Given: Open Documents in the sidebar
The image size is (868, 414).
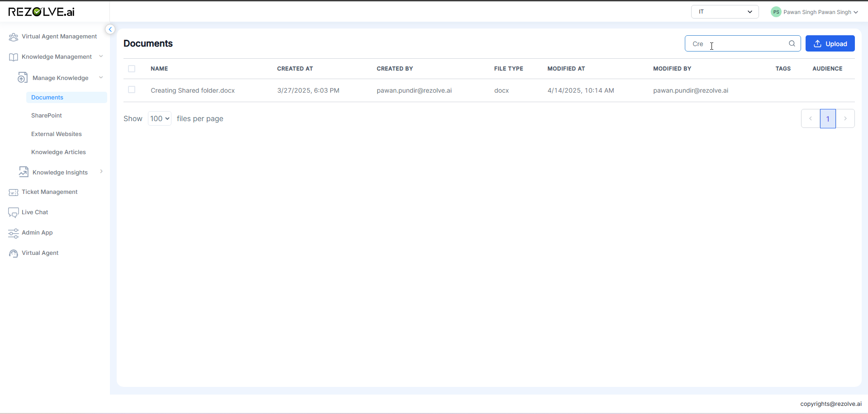Looking at the screenshot, I should pos(66,97).
